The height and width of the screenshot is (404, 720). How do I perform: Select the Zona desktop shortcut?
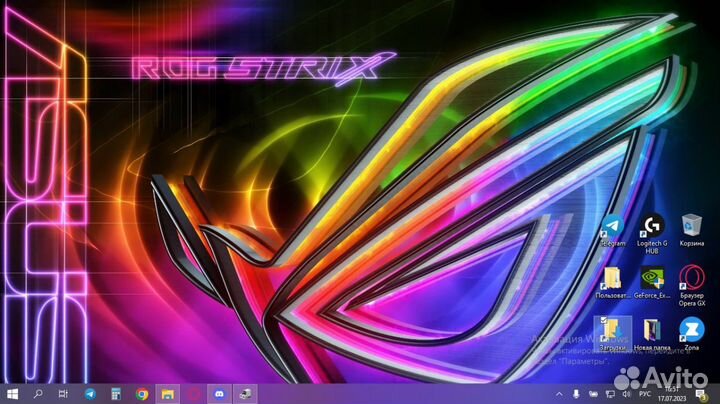(x=692, y=334)
